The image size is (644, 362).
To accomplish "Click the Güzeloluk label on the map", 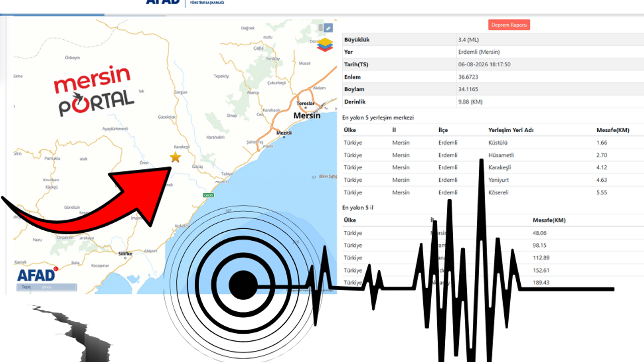I will tap(167, 117).
